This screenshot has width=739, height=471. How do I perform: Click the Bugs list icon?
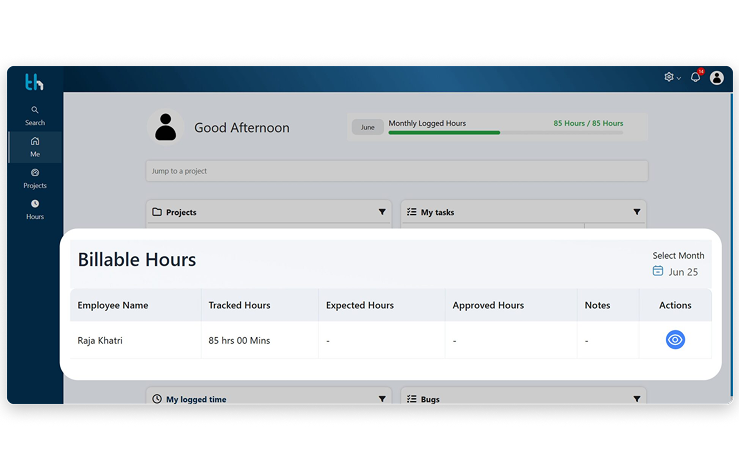pos(411,399)
